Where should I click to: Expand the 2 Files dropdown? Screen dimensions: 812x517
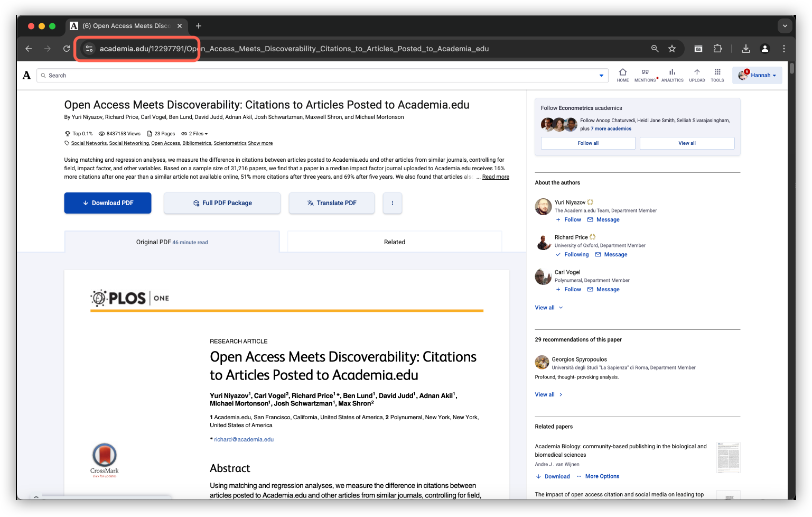click(x=194, y=134)
